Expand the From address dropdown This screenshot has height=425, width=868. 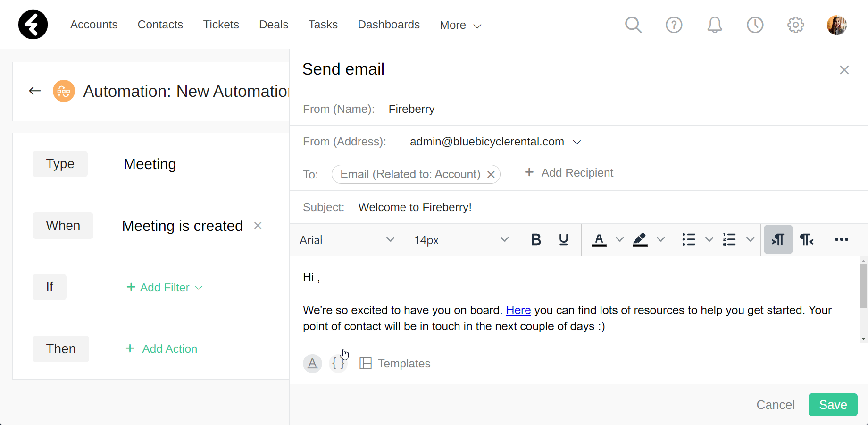[x=576, y=142]
